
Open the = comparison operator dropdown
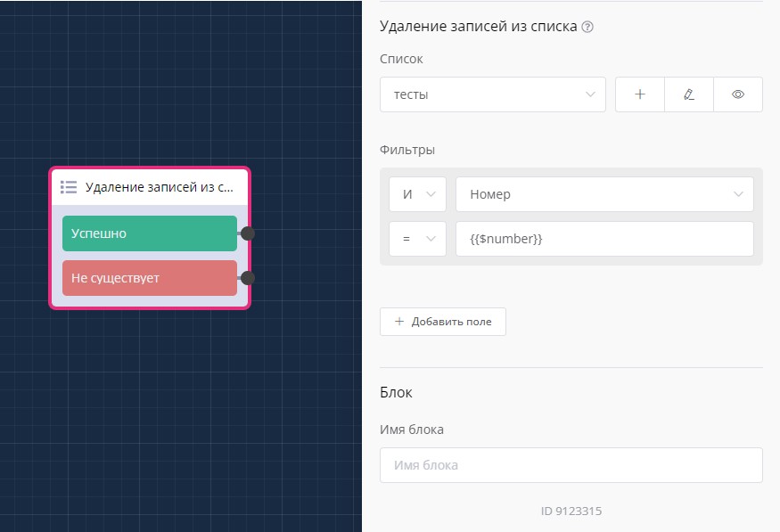pos(417,239)
